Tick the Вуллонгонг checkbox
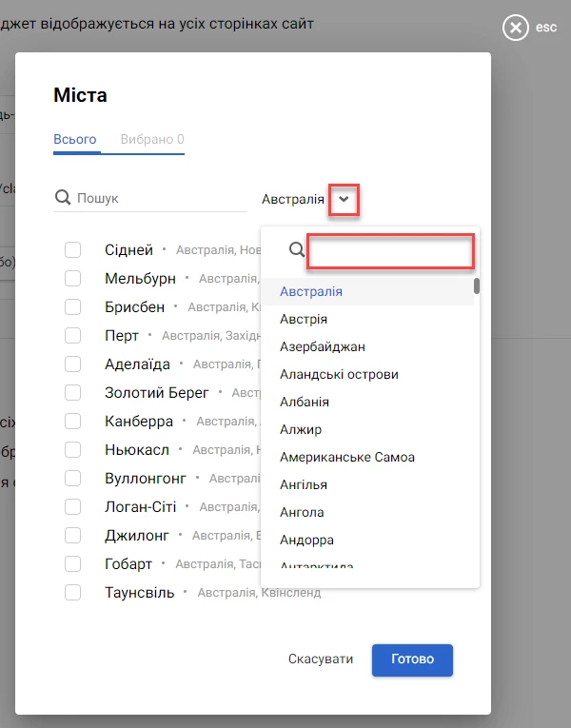 (73, 479)
